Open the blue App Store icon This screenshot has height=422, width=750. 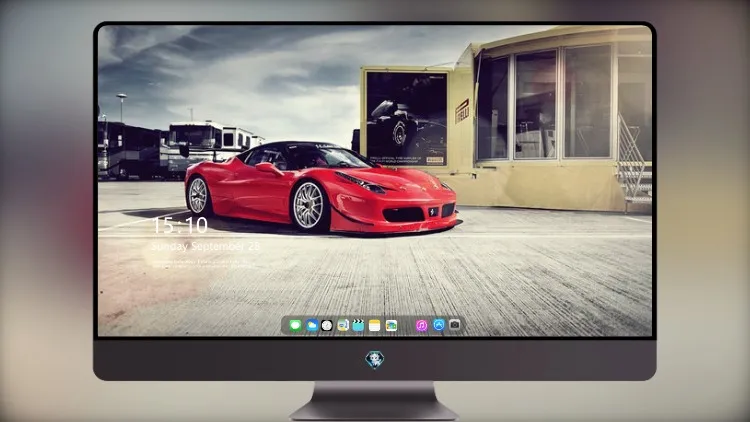tap(439, 325)
